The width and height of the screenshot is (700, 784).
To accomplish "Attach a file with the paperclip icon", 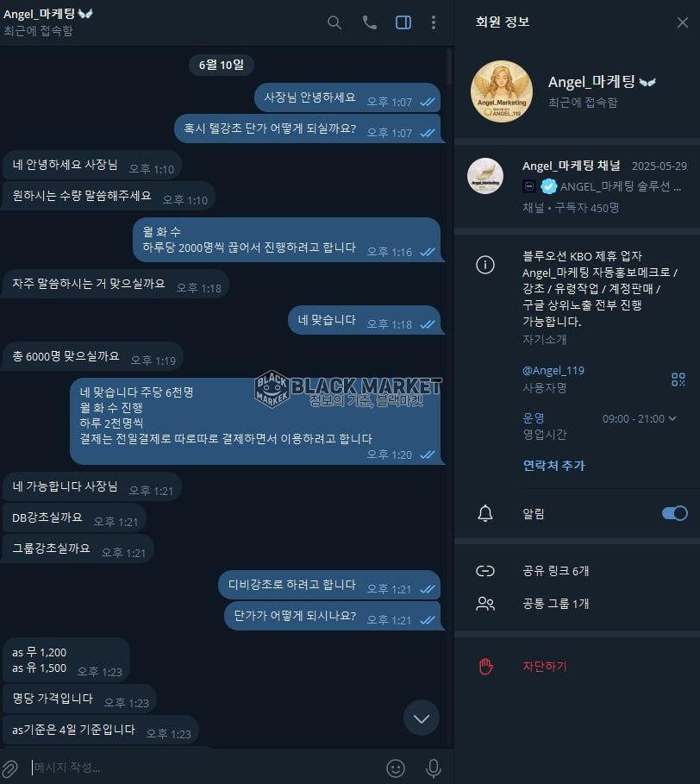I will (x=10, y=768).
